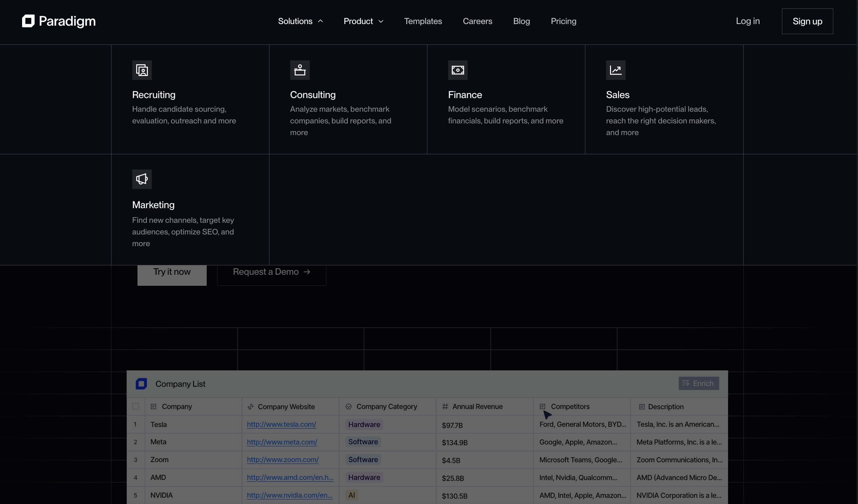Viewport: 858px width, 504px height.
Task: Click the link icon on Company Website column
Action: pos(251,406)
